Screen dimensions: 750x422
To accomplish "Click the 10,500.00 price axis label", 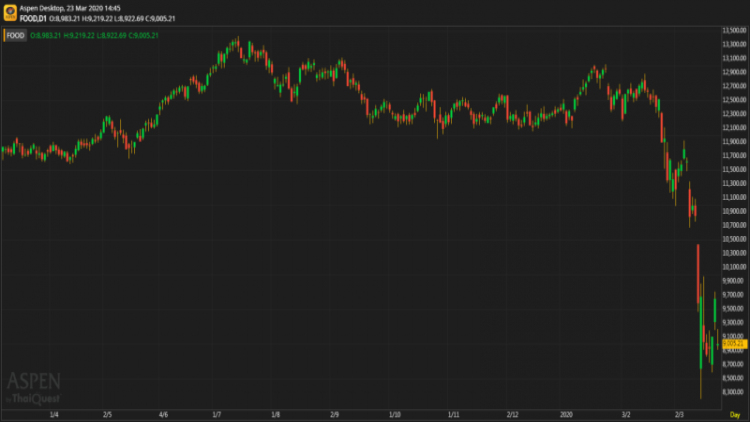I will [734, 239].
